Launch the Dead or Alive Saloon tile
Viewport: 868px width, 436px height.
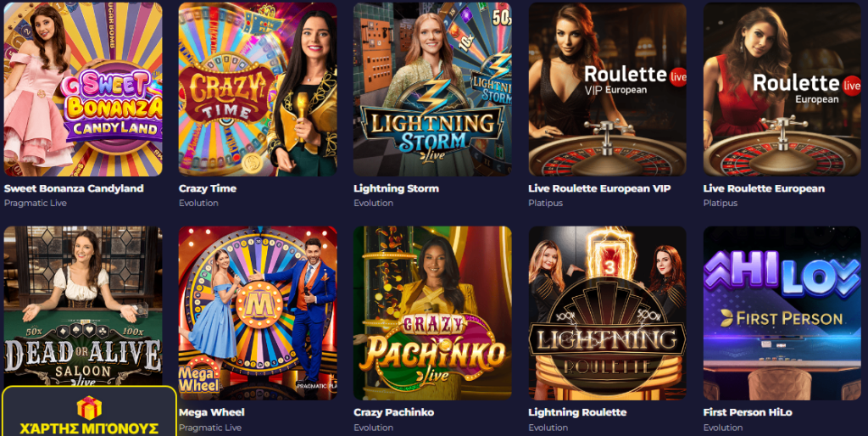[x=83, y=305]
